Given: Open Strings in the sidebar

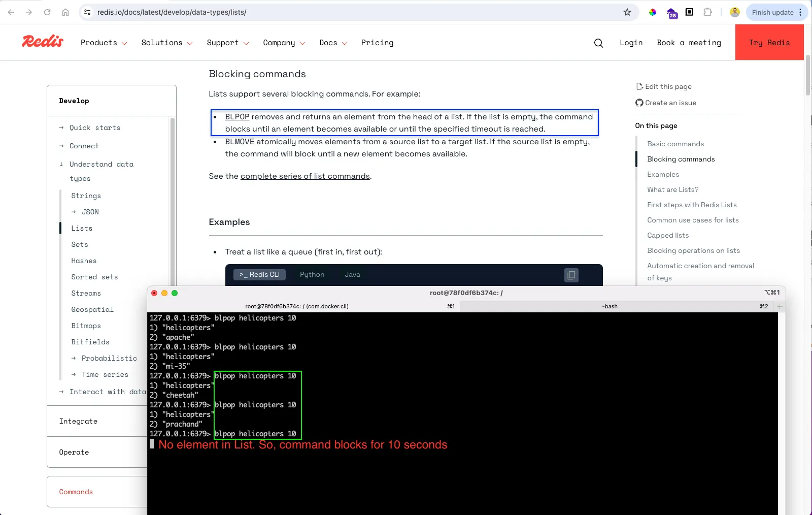Looking at the screenshot, I should [86, 196].
